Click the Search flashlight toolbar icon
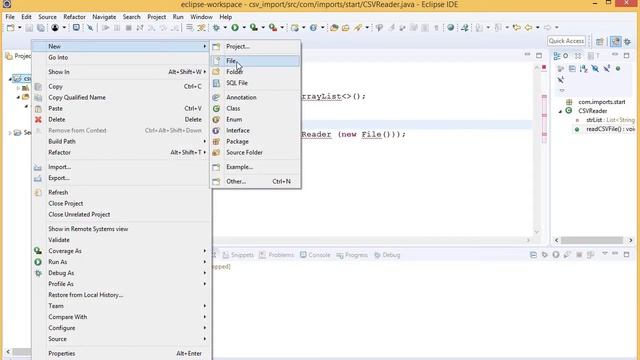Viewport: 640px width, 360px height. point(358,28)
